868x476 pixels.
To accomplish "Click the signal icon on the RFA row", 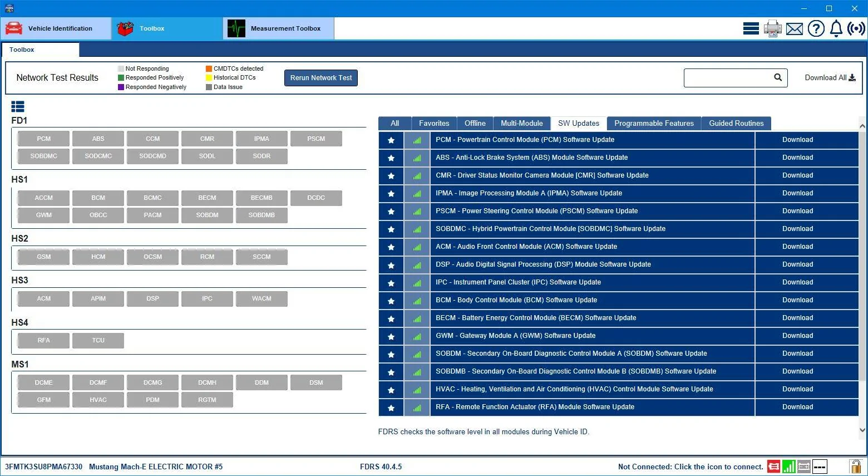I will tap(417, 407).
